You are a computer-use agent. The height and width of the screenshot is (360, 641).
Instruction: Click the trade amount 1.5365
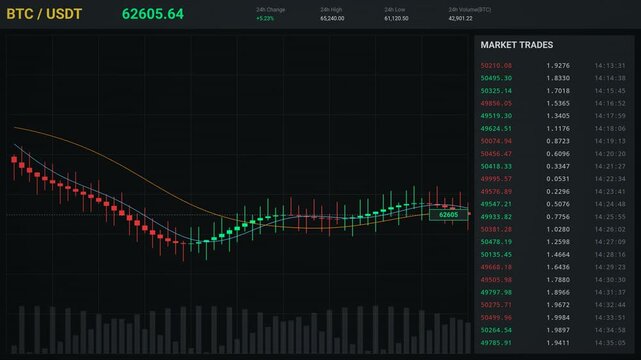558,103
